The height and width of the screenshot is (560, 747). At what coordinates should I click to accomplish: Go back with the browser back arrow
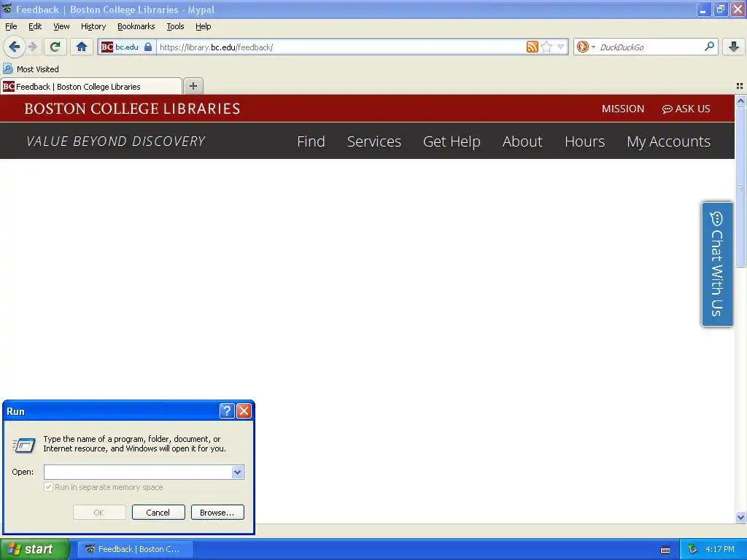(14, 47)
